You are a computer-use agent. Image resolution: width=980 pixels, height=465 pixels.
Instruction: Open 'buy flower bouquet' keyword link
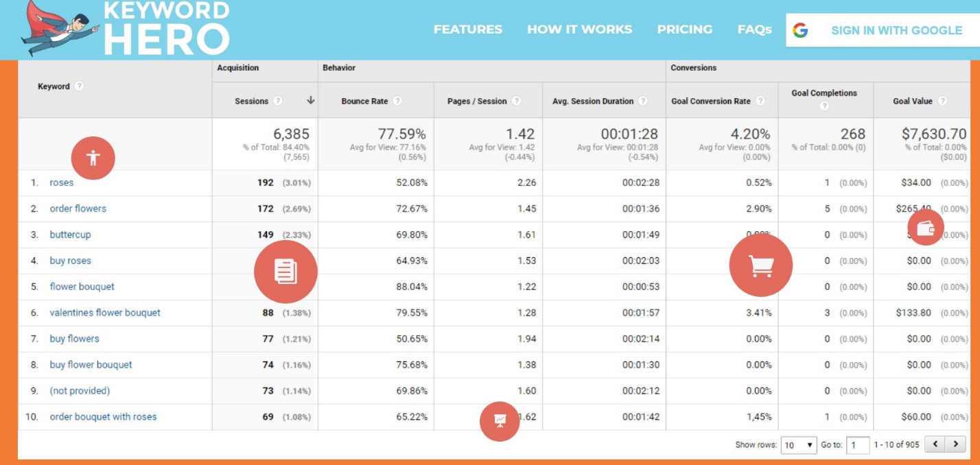click(91, 365)
